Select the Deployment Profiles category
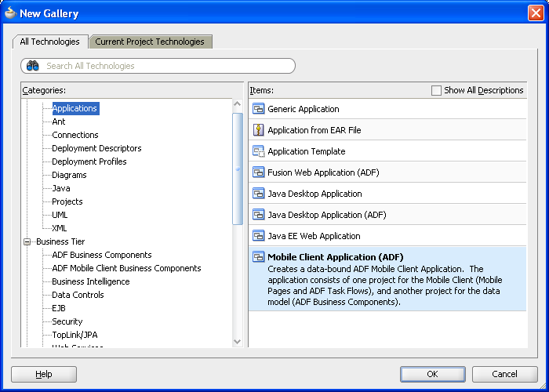This screenshot has height=392, width=549. (89, 162)
